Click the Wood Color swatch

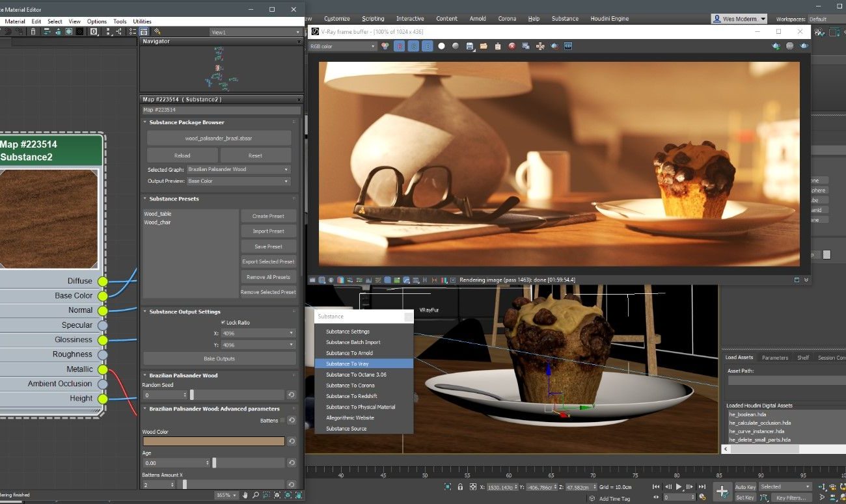tap(213, 441)
